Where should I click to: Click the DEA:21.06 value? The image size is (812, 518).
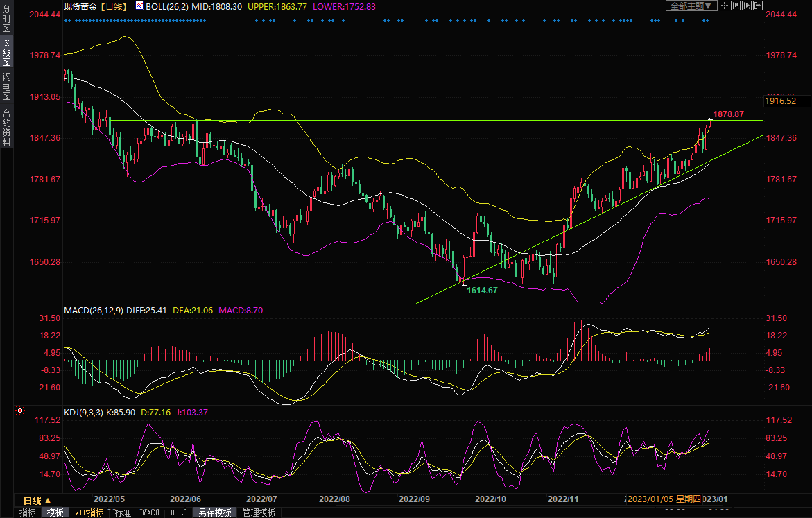click(x=193, y=310)
